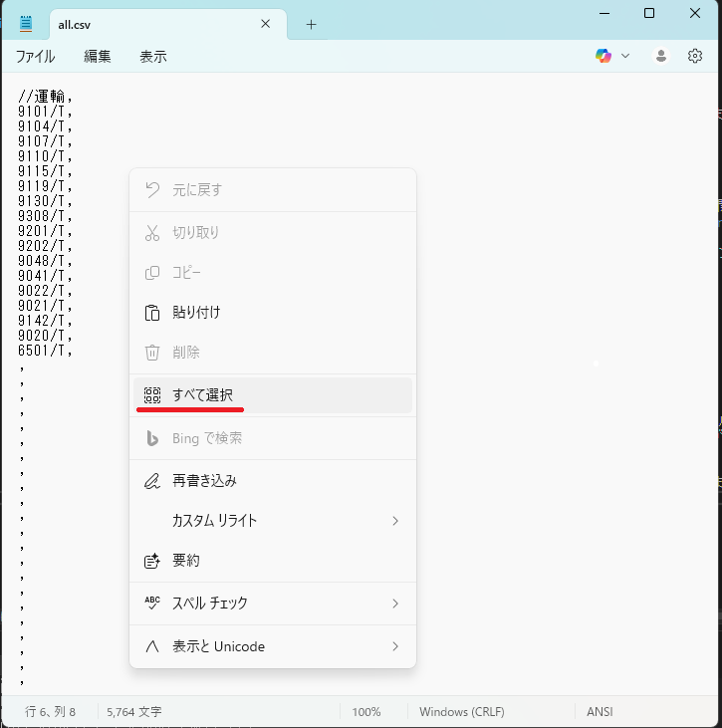Click the Windows (CRLF) line ending
This screenshot has height=728, width=722.
pos(461,712)
